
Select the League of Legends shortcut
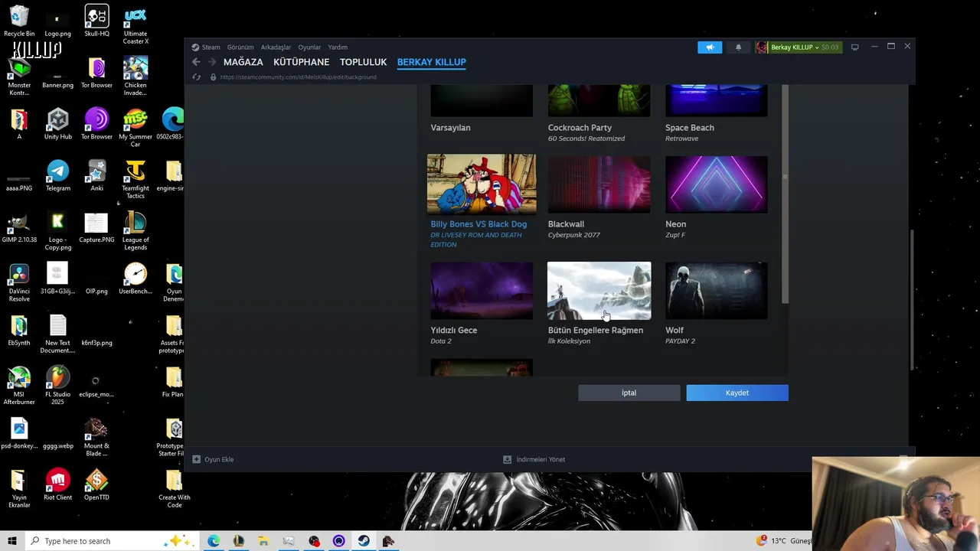136,231
